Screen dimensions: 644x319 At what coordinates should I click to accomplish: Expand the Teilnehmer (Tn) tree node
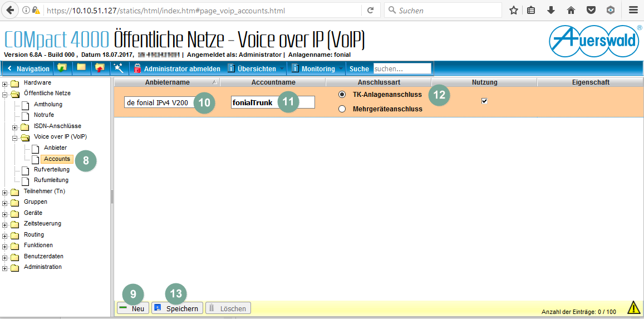coord(5,192)
